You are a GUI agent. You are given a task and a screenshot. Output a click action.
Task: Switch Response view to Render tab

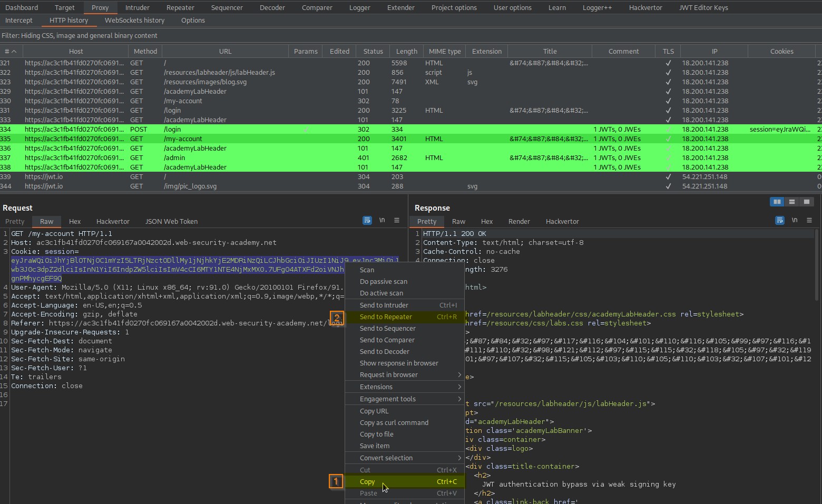point(519,222)
